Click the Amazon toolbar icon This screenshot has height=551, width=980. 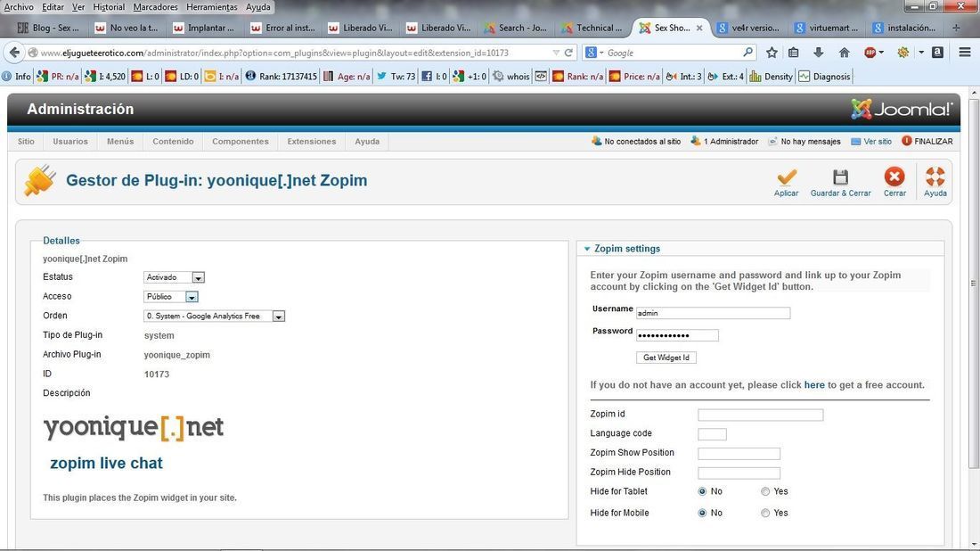click(x=937, y=53)
